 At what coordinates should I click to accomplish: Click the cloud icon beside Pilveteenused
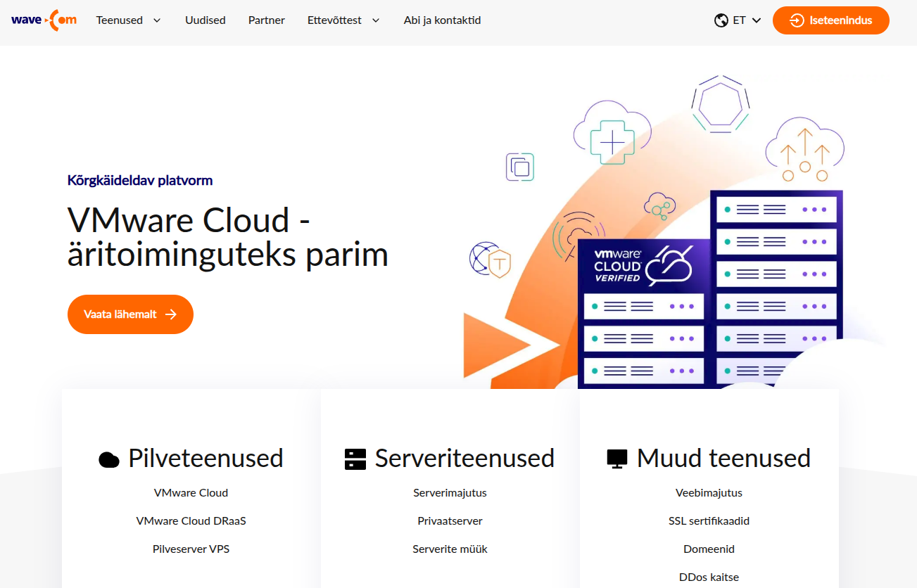(x=109, y=459)
